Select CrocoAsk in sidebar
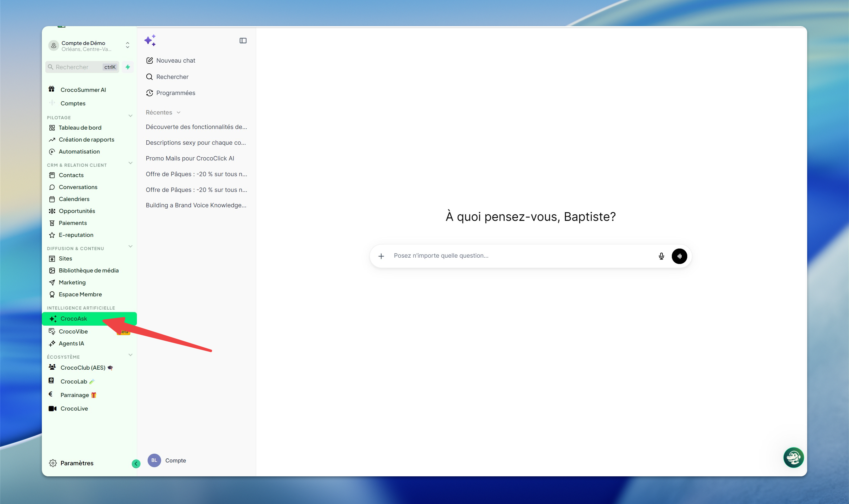 click(89, 319)
